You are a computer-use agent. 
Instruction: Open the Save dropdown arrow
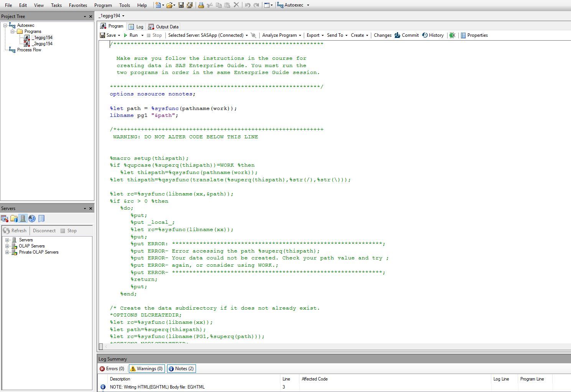[119, 35]
